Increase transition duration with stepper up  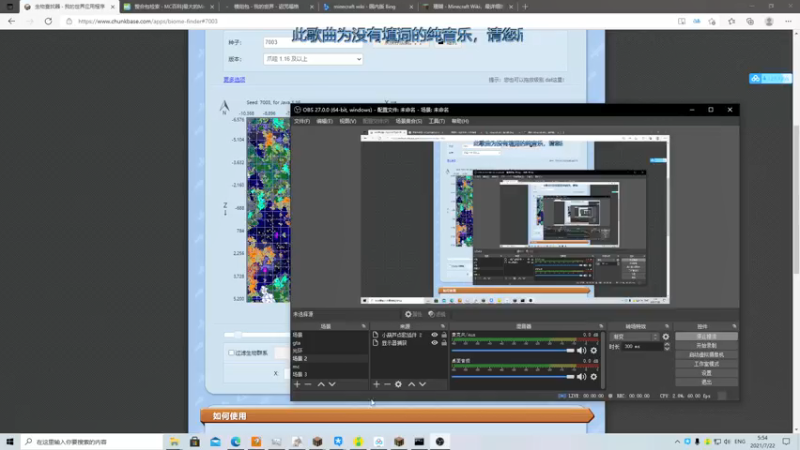tap(666, 344)
